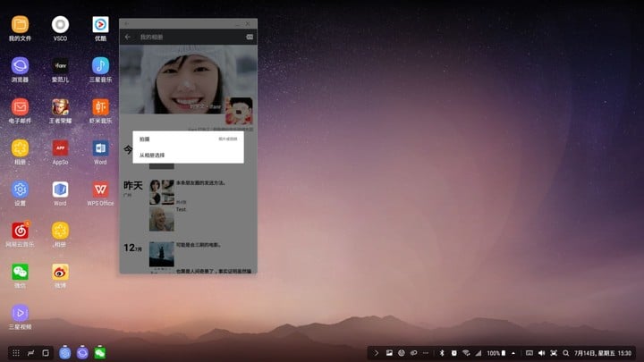Image resolution: width=644 pixels, height=362 pixels.
Task: Switch to browser from the taskbar
Action: click(82, 353)
